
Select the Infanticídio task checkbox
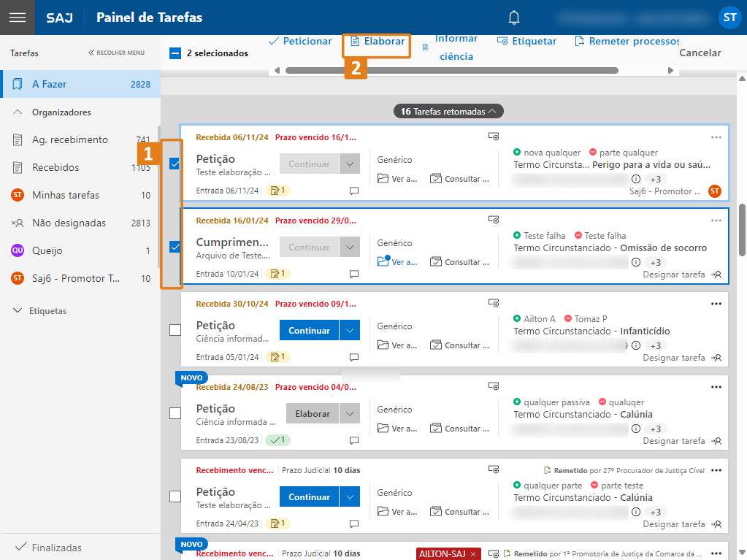175,330
